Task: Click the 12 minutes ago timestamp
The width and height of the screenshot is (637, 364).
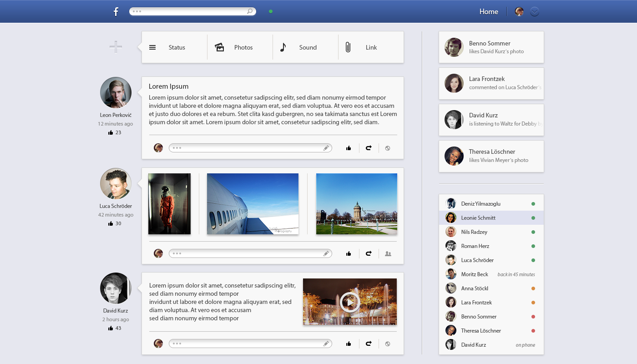Action: (116, 124)
